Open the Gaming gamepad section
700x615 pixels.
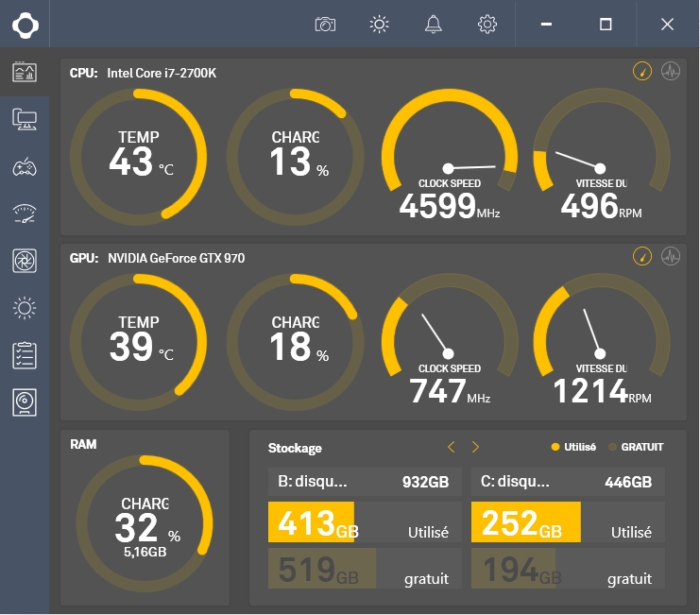[x=25, y=167]
